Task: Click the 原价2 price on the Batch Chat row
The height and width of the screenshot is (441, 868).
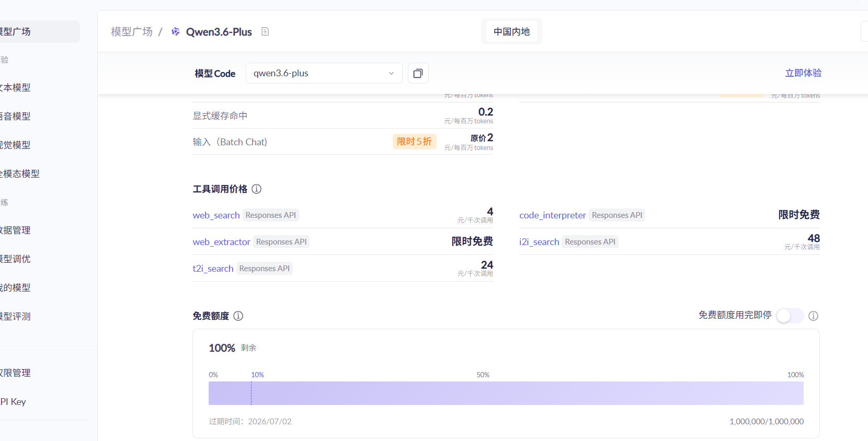Action: [482, 138]
